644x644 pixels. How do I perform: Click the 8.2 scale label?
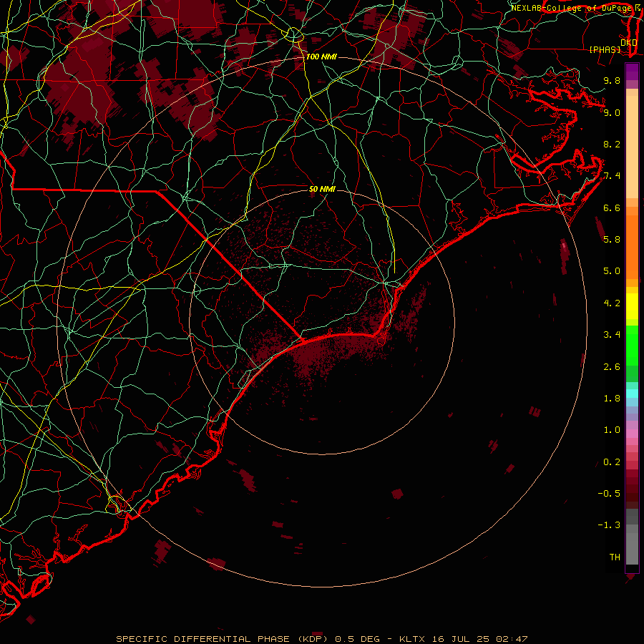612,144
